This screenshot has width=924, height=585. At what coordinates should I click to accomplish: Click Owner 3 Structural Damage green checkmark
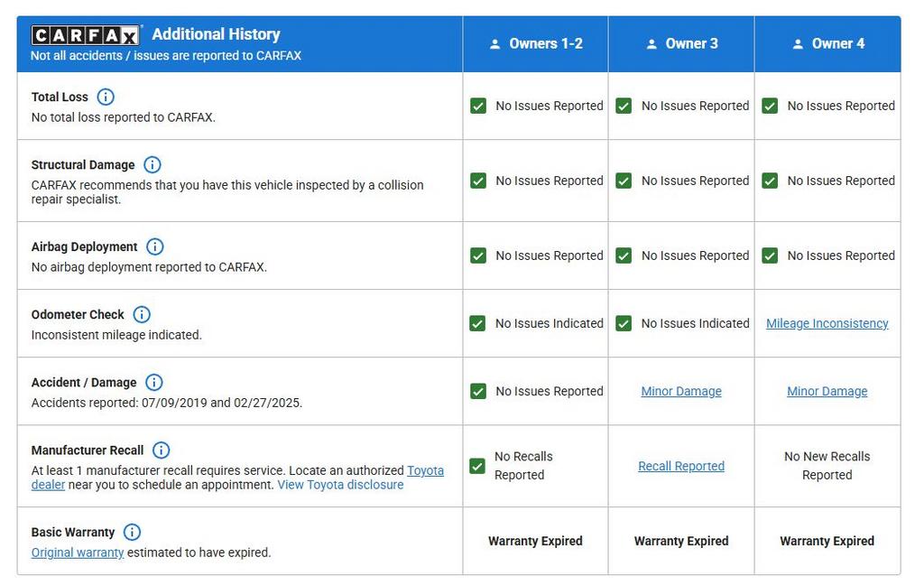tap(624, 181)
